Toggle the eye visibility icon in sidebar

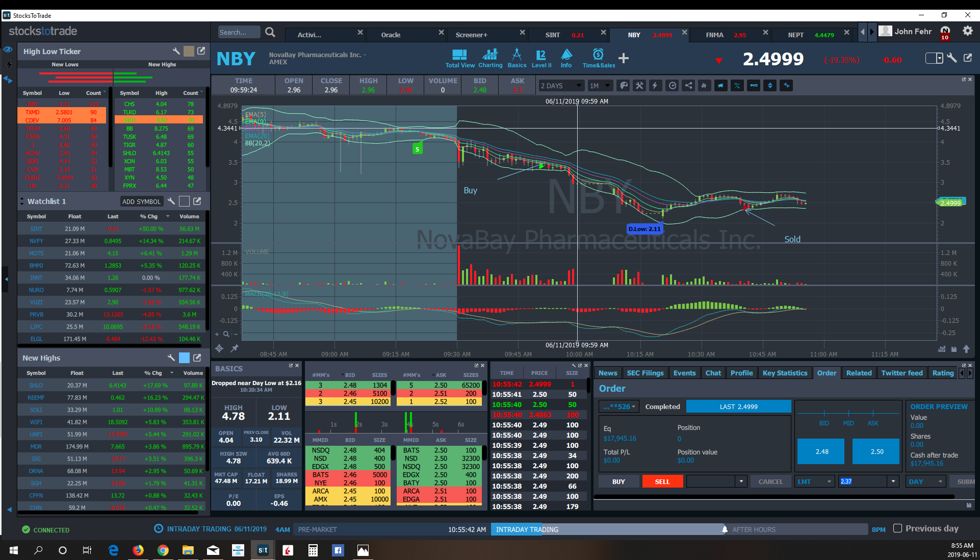pos(8,49)
